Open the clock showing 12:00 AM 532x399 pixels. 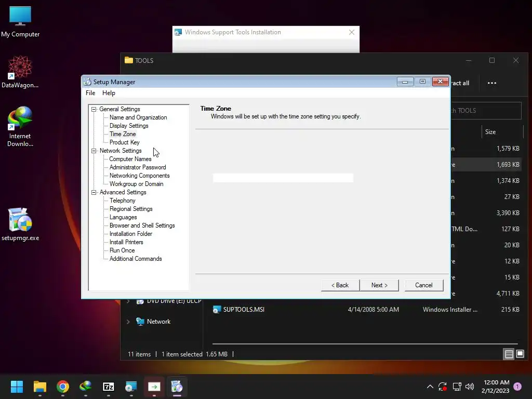(x=496, y=387)
